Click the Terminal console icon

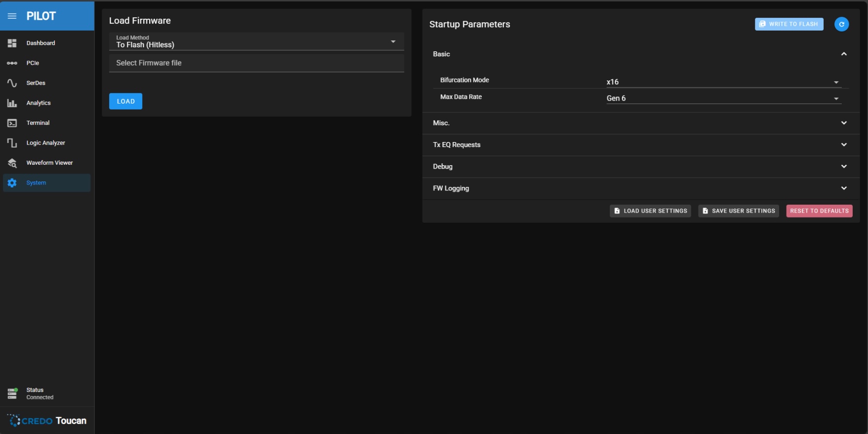pos(12,123)
